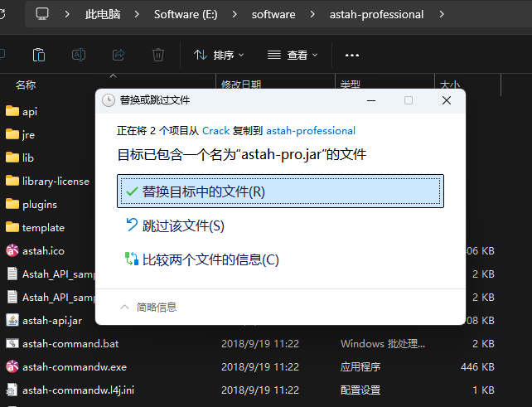Click the 大小 column header

click(x=450, y=85)
